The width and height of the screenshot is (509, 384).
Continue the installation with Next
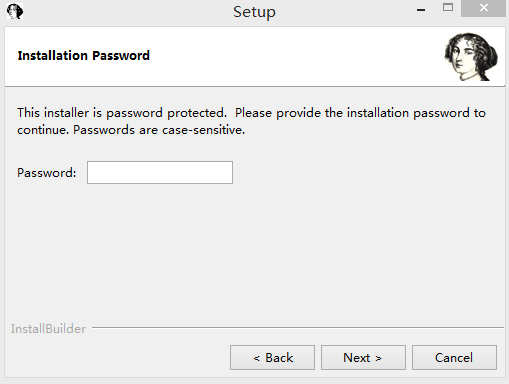[x=363, y=358]
